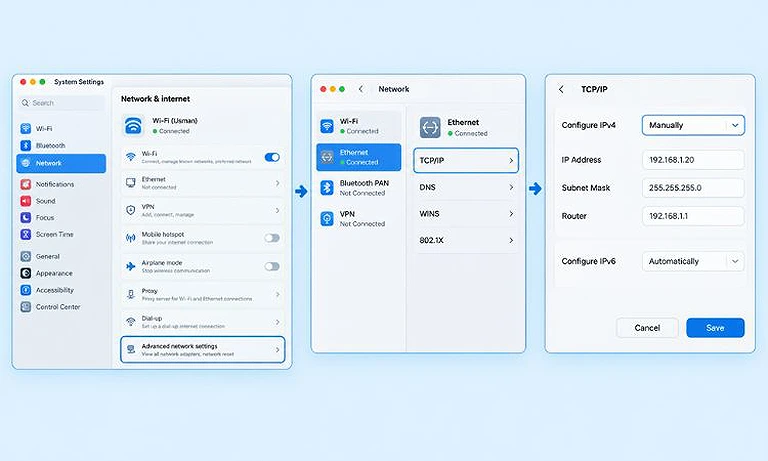This screenshot has width=768, height=461.
Task: Click the Dial-up icon
Action: [131, 321]
